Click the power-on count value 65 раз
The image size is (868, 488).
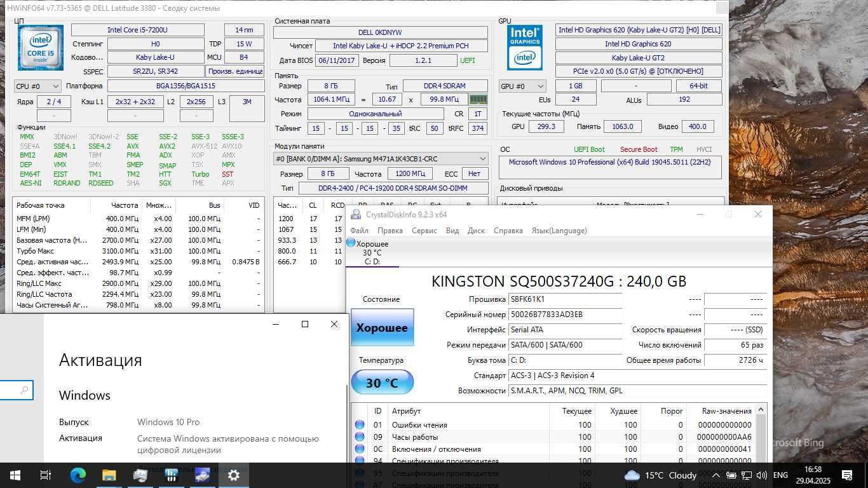click(x=735, y=345)
